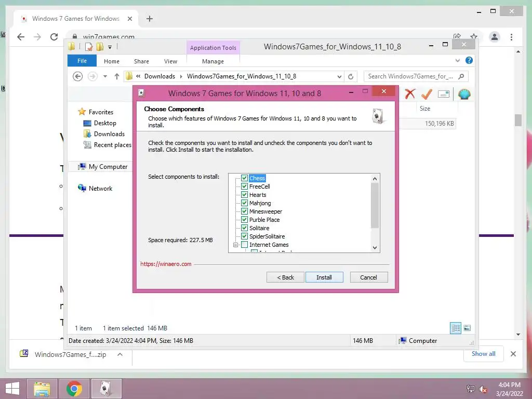
Task: Expand the Explorer address bar dropdown
Action: click(x=339, y=77)
